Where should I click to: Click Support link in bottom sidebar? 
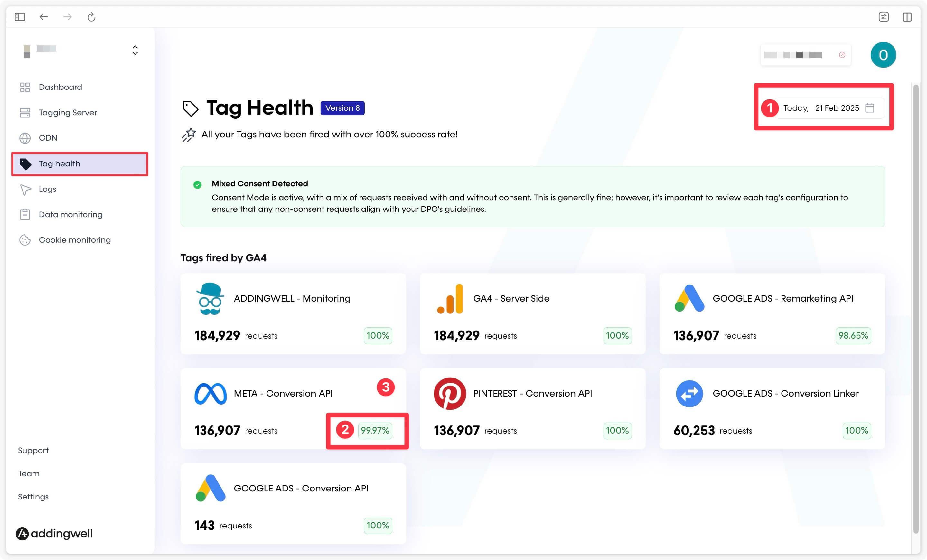point(33,450)
